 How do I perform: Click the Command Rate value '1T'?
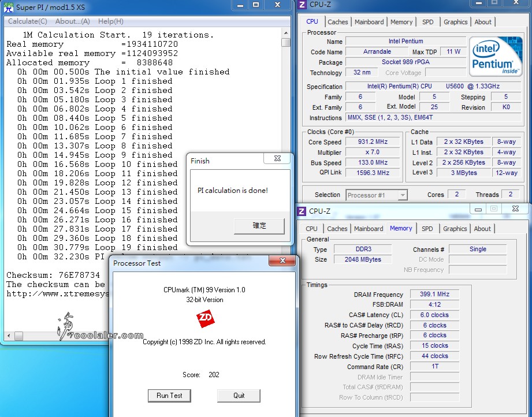[x=434, y=366]
